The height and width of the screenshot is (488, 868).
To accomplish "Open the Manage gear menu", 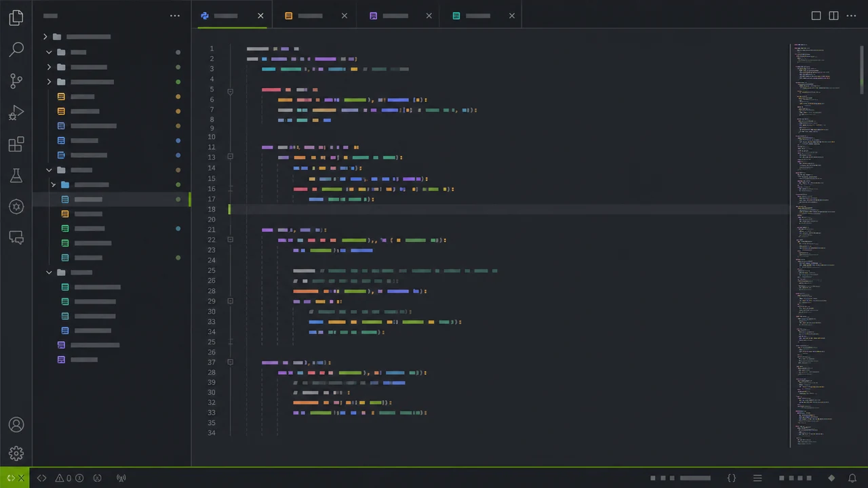I will tap(16, 454).
